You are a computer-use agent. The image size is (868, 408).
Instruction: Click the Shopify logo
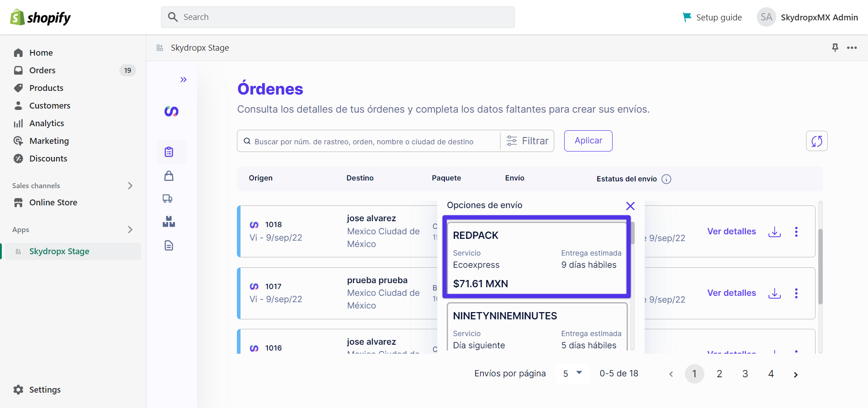click(x=40, y=17)
